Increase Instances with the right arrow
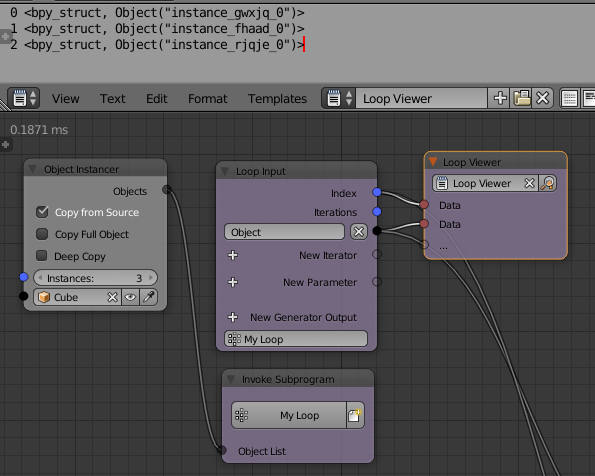This screenshot has width=595, height=476. click(x=151, y=277)
